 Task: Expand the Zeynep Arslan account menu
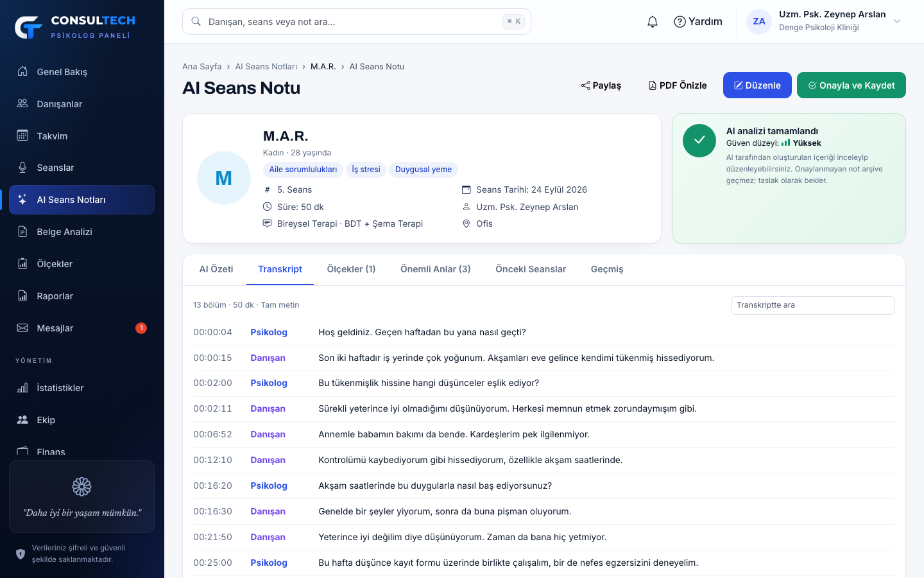897,21
